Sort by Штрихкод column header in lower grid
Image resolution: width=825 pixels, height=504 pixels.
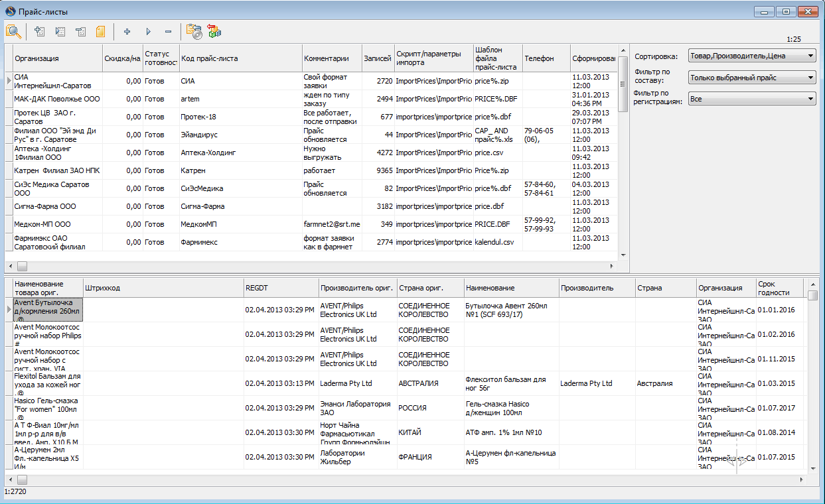coord(163,288)
